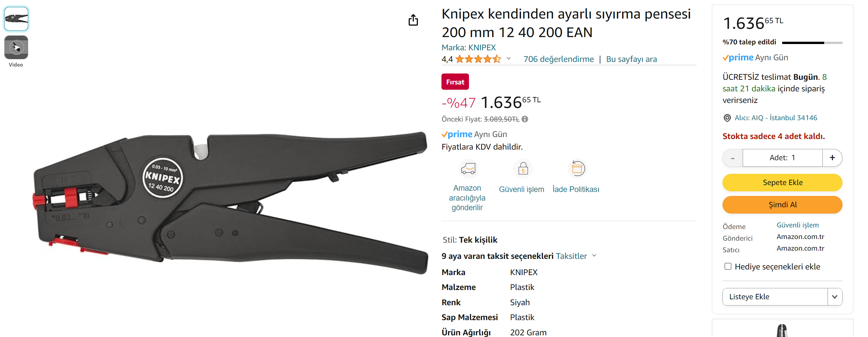Click the Sepete Ekle button

pos(782,182)
